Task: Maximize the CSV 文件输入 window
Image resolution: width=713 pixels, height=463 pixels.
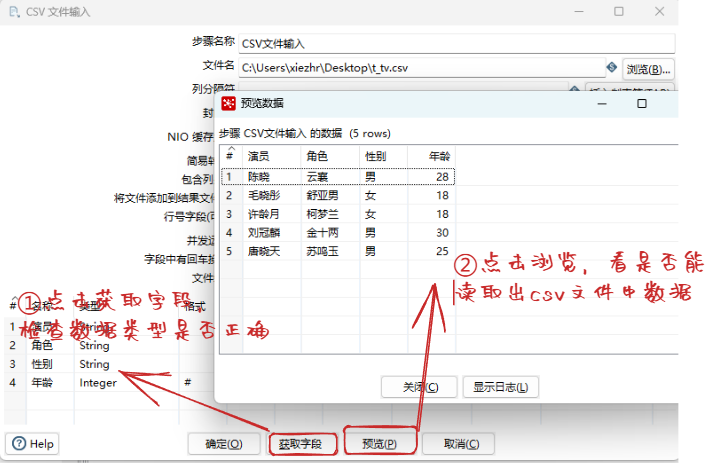Action: coord(619,11)
